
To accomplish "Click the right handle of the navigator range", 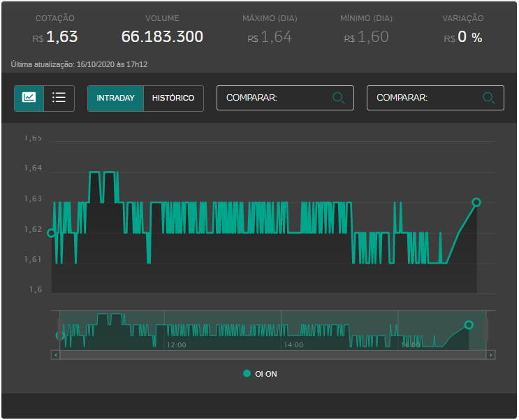I will click(x=486, y=330).
